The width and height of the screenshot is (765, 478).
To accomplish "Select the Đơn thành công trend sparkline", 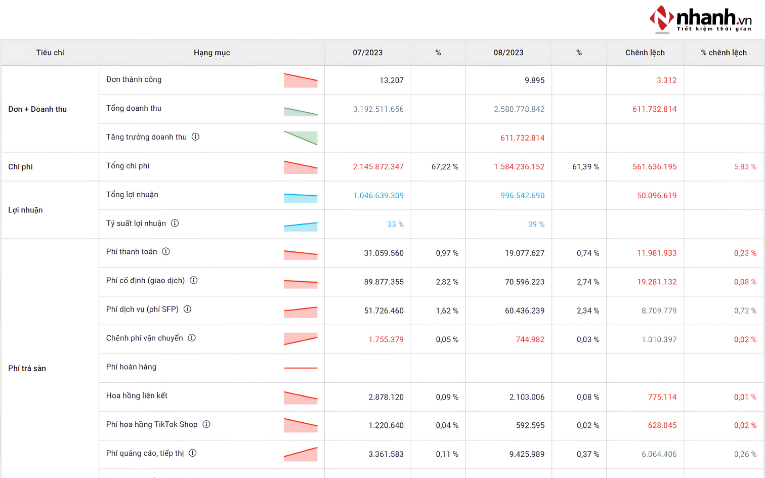I will click(x=301, y=80).
